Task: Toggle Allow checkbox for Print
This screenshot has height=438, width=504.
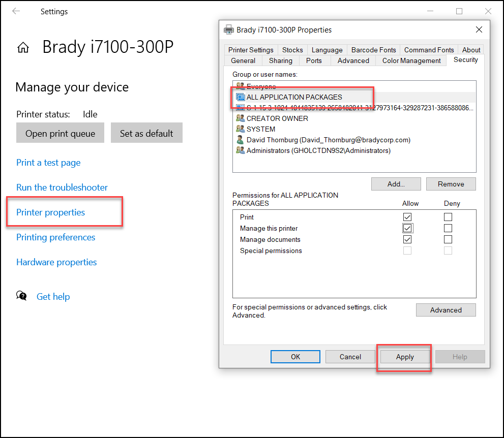Action: (x=407, y=217)
